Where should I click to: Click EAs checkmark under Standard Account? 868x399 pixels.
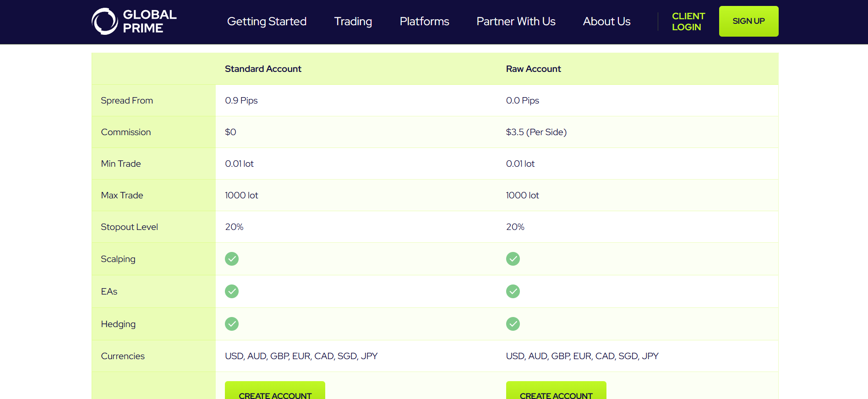(x=232, y=291)
